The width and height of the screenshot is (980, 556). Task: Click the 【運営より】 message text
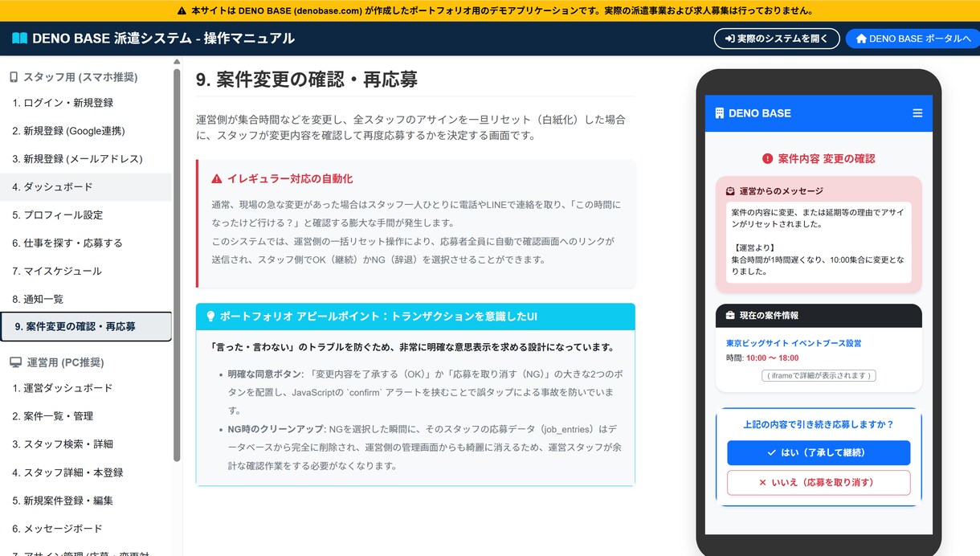pyautogui.click(x=753, y=247)
